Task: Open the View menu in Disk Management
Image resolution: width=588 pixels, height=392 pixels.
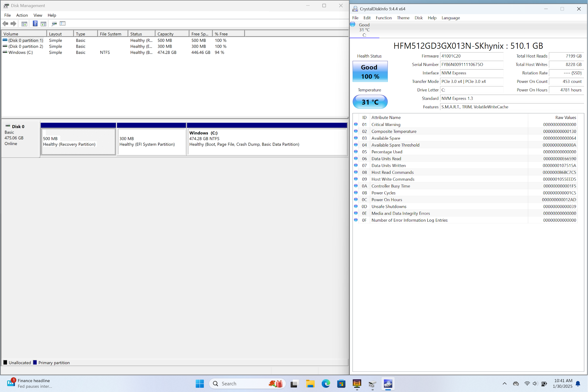Action: coord(38,15)
